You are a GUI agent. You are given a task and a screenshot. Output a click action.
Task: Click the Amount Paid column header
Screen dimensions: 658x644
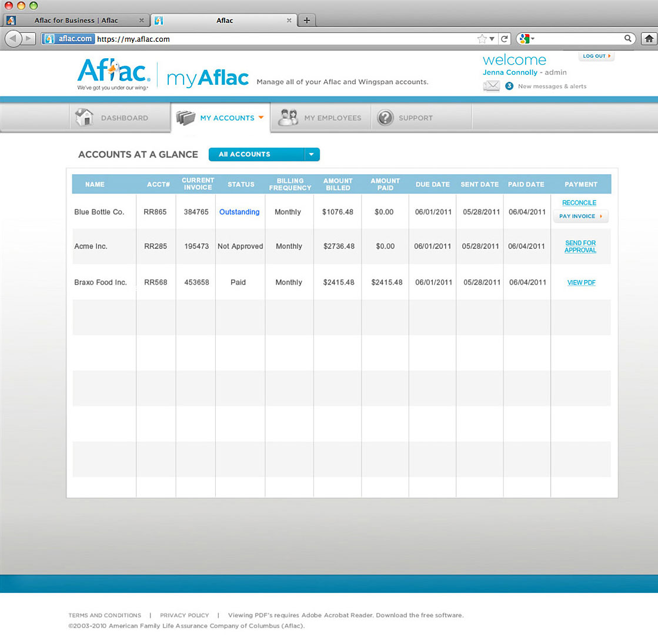[385, 184]
